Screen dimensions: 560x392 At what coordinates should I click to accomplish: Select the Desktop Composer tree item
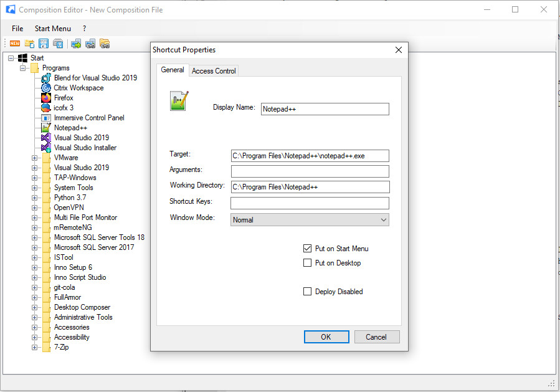click(82, 307)
